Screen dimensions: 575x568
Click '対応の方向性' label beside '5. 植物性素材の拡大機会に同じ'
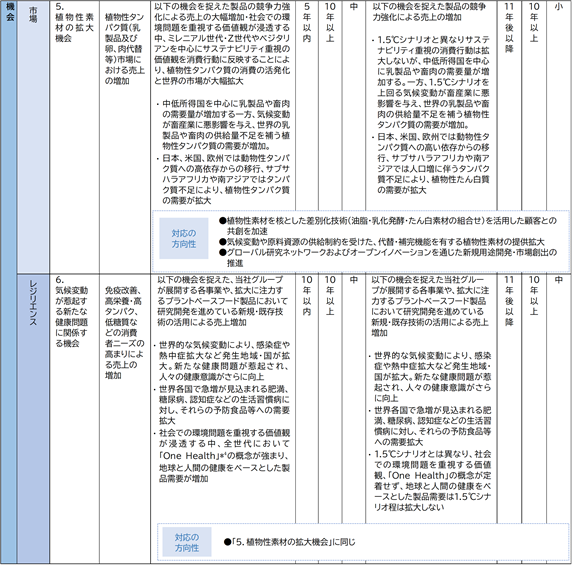187,542
